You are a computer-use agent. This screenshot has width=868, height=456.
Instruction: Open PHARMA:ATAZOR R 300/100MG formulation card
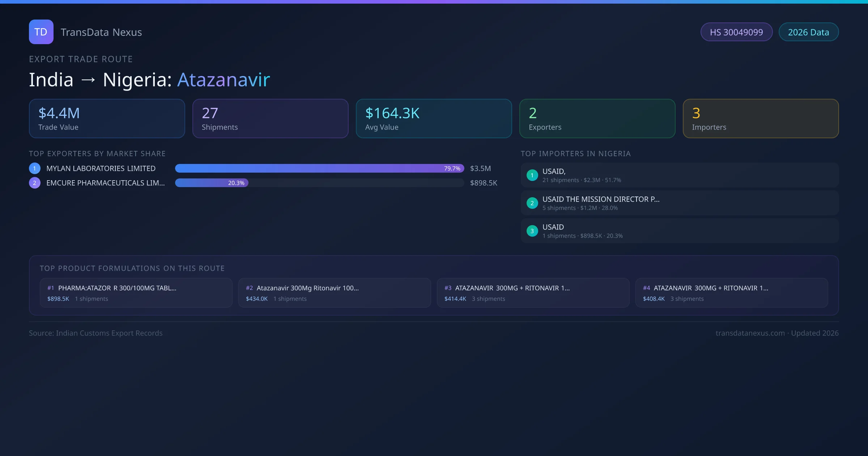tap(136, 293)
